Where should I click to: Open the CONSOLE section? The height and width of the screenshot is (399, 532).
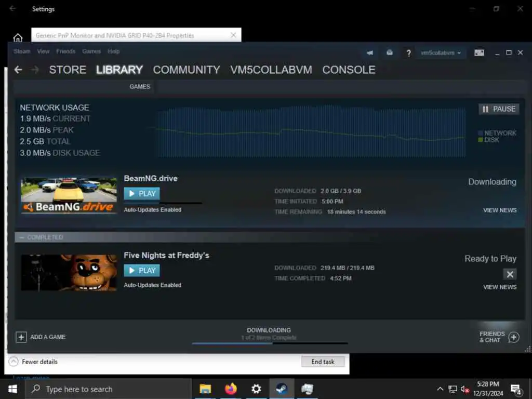[x=349, y=70]
